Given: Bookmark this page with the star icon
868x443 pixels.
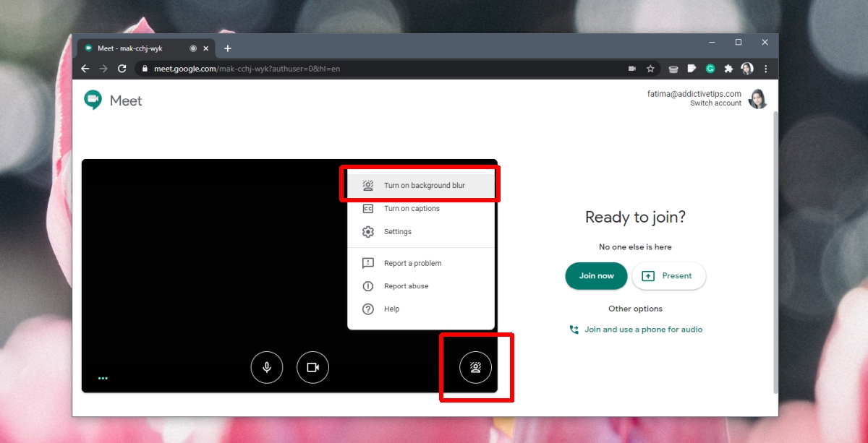Looking at the screenshot, I should (x=650, y=69).
